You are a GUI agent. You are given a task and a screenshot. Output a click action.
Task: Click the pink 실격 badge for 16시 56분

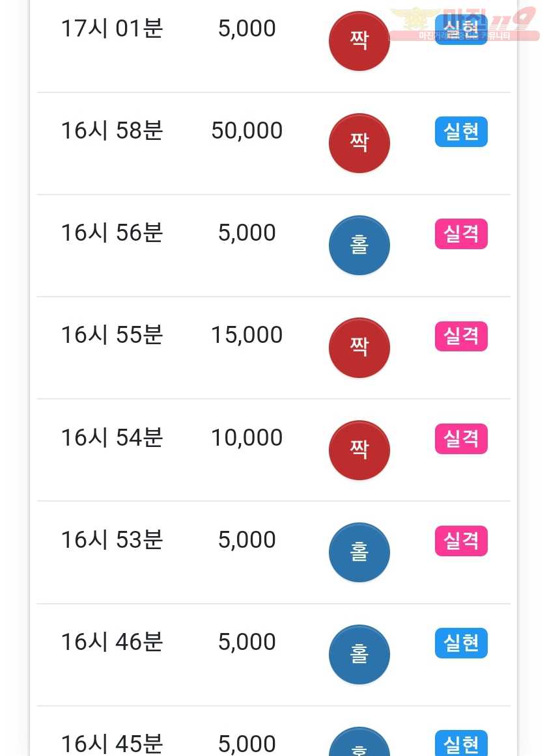point(461,234)
